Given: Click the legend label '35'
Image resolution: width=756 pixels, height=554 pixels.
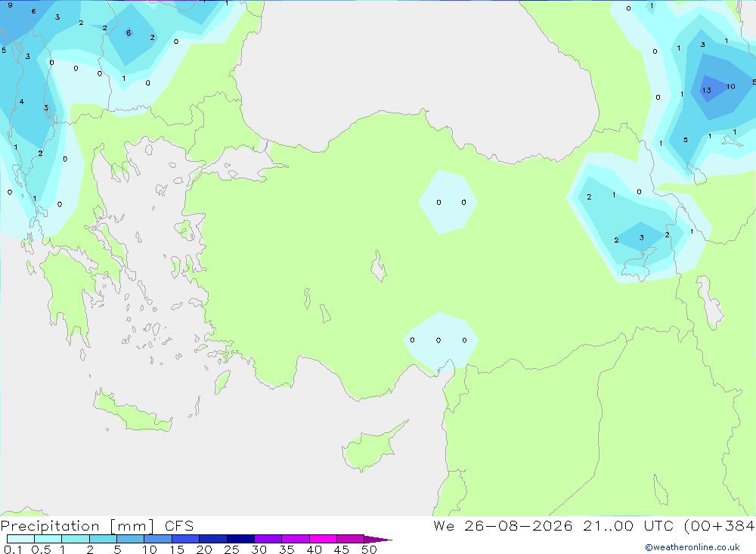Looking at the screenshot, I should coord(287,549).
